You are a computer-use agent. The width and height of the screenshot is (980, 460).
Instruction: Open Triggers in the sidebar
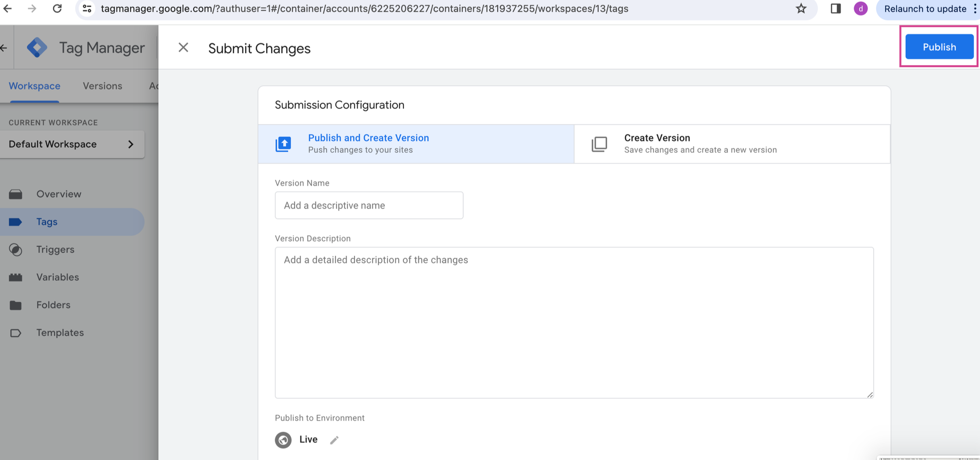click(x=55, y=249)
